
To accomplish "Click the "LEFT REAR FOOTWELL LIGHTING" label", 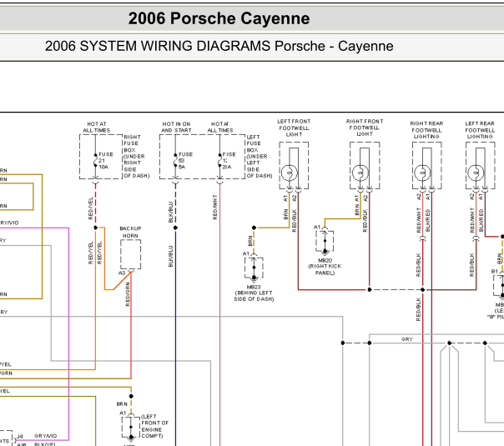I will point(480,130).
